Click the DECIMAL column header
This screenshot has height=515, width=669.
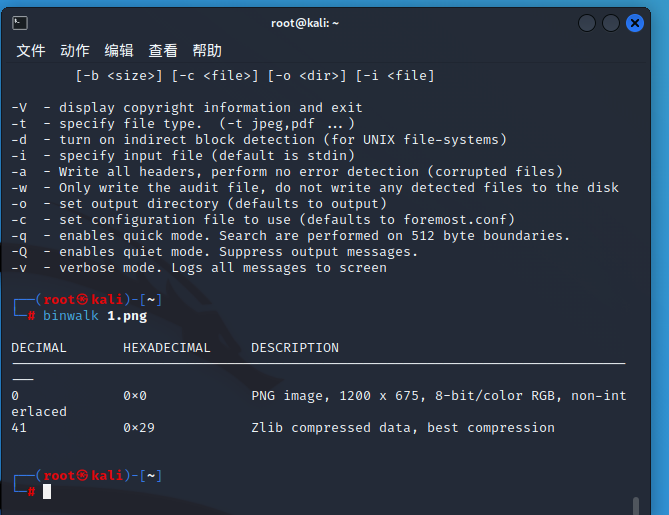click(x=39, y=348)
